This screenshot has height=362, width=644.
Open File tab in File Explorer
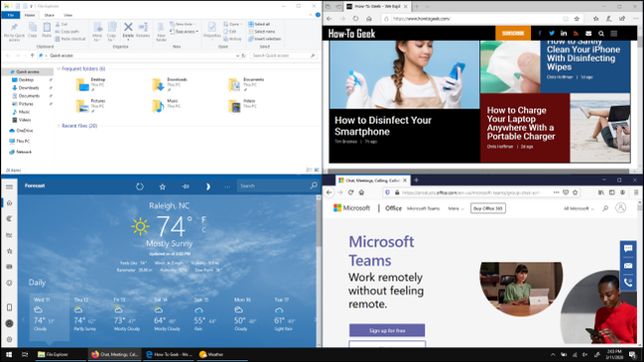(x=11, y=15)
